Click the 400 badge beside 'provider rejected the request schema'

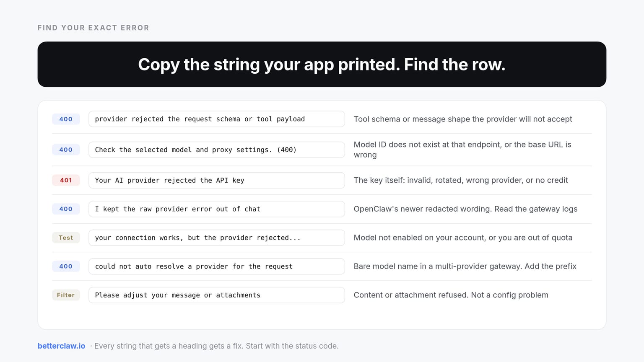click(x=66, y=119)
